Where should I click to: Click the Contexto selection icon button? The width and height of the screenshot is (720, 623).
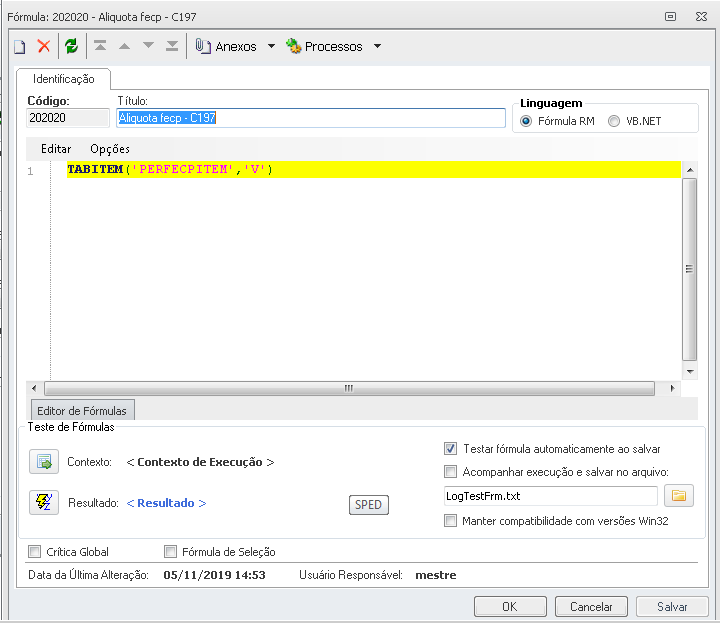coord(44,461)
